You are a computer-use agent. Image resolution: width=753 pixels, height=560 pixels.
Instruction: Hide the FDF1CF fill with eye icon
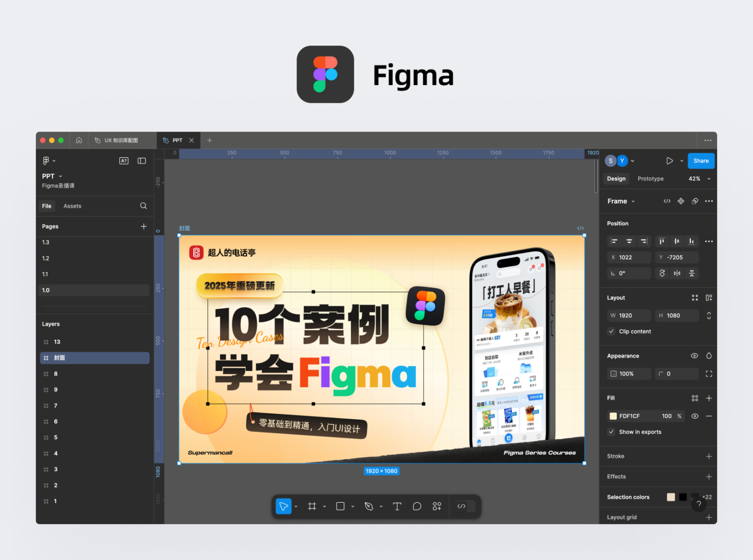(x=695, y=416)
